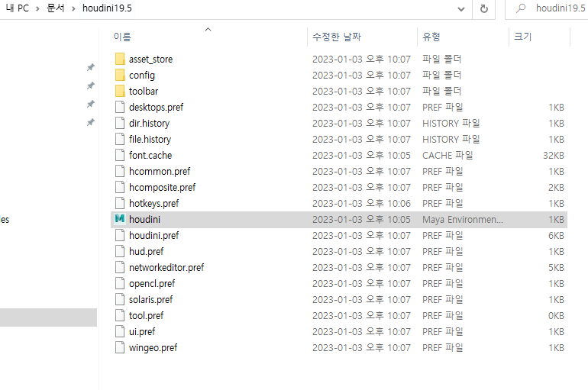
Task: Click the CACHE 파일 type cell
Action: point(447,155)
